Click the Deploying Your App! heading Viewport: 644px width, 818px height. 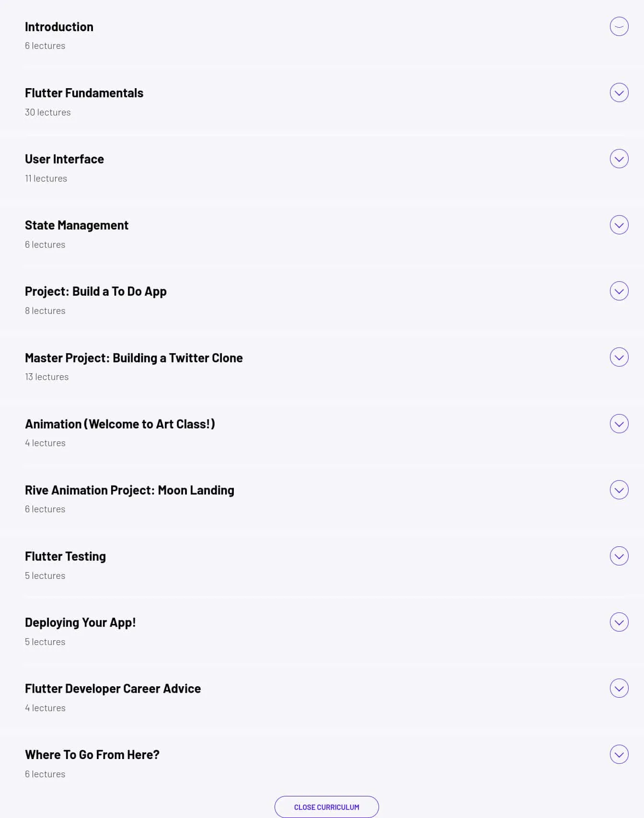pos(80,622)
